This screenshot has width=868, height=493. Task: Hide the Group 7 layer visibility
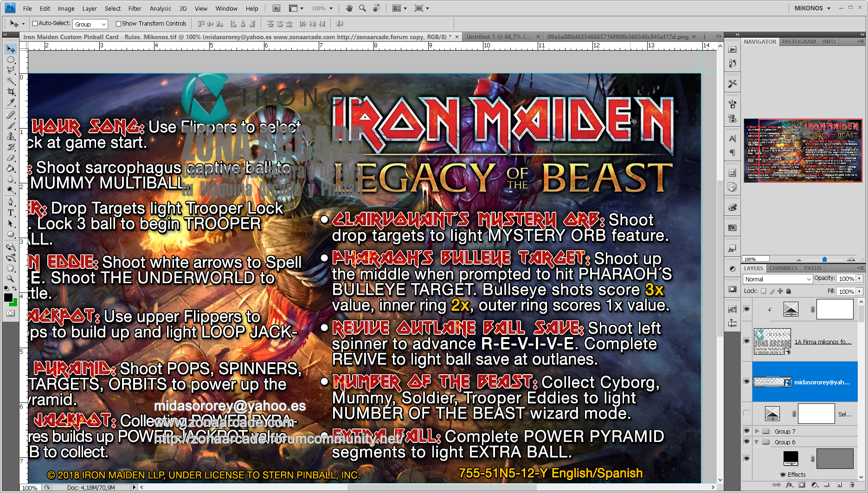746,431
